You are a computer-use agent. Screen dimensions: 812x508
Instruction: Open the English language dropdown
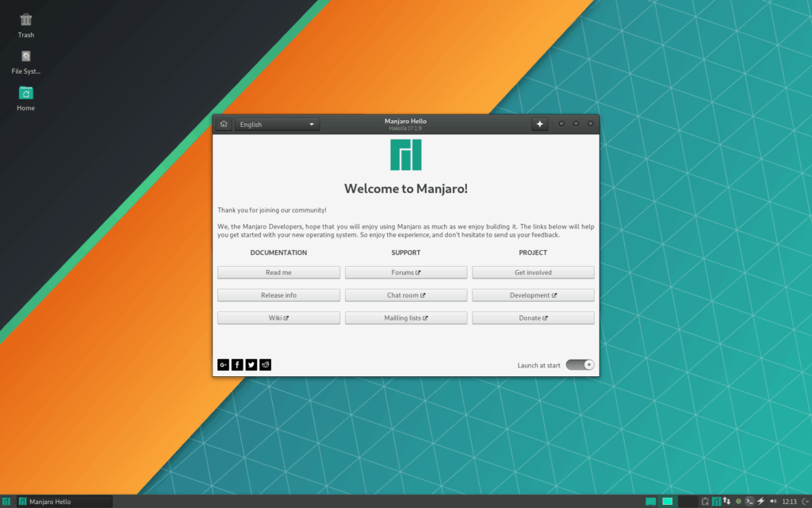pyautogui.click(x=276, y=124)
